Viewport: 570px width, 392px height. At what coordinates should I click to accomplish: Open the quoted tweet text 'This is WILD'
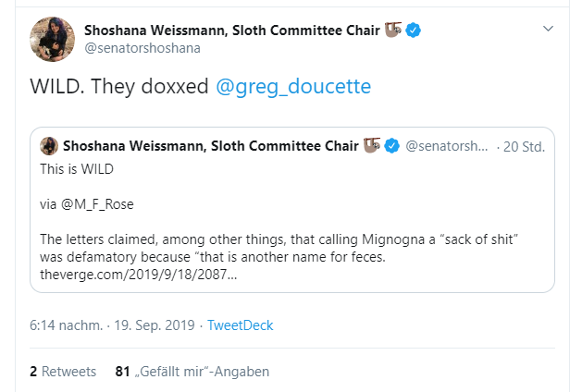tap(77, 169)
